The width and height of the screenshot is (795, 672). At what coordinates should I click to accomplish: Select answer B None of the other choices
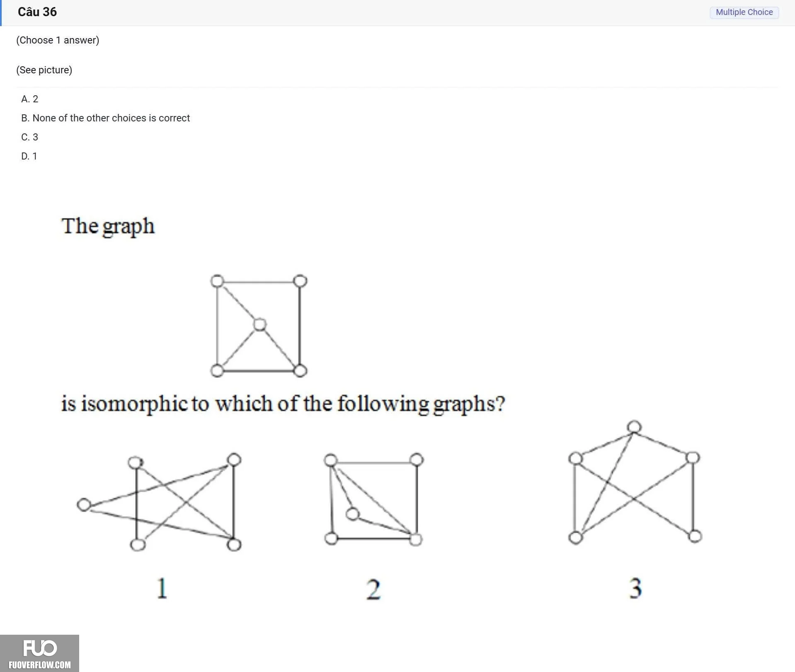(105, 118)
